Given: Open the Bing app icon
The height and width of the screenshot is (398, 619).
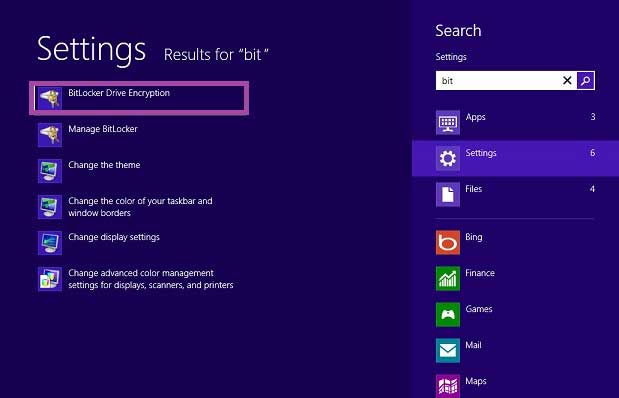Looking at the screenshot, I should [448, 242].
